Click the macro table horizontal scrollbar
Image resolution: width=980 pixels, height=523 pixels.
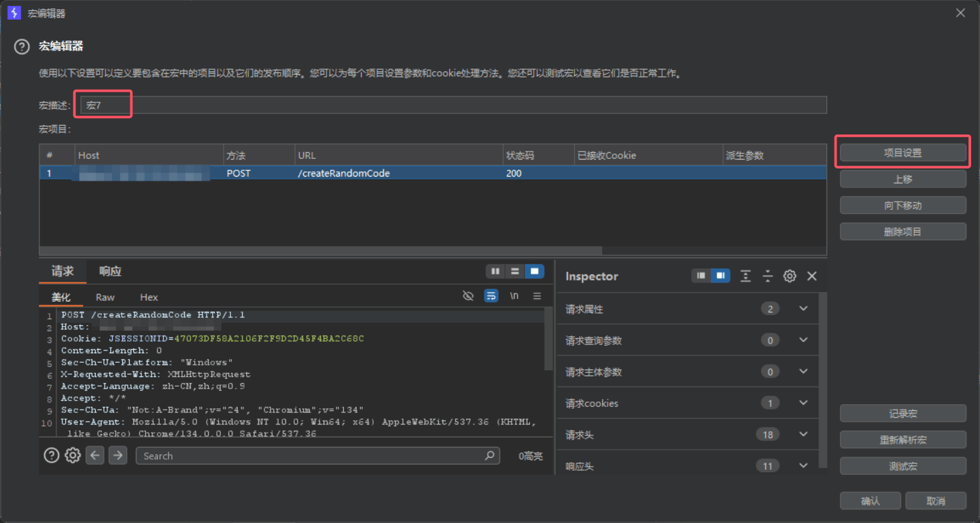[x=321, y=250]
